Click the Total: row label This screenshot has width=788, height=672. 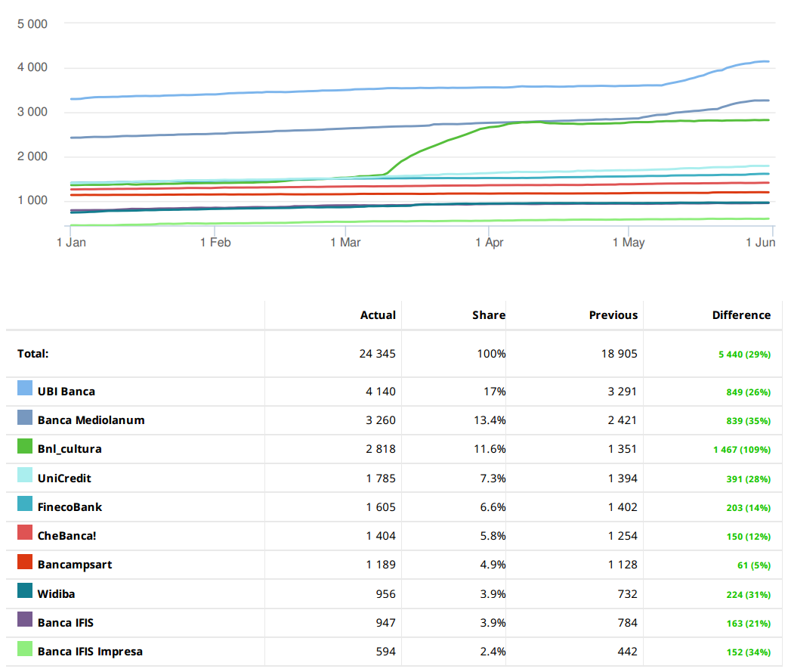[x=32, y=354]
